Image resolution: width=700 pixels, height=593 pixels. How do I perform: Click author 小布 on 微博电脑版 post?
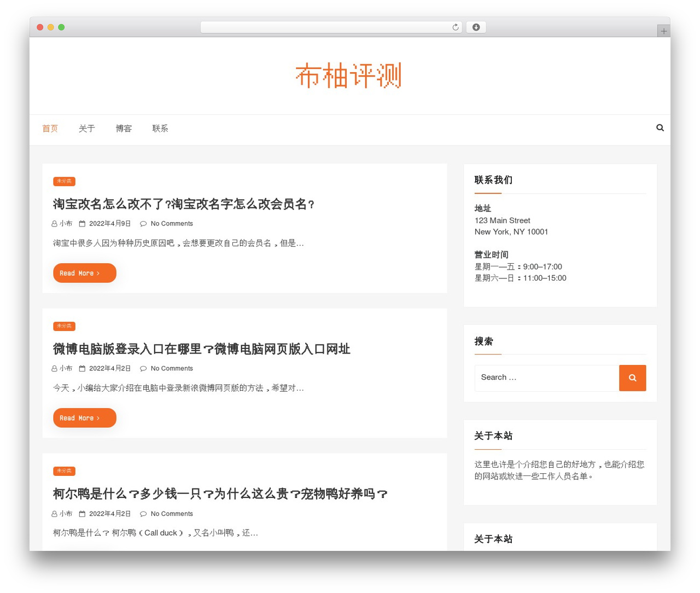point(66,369)
